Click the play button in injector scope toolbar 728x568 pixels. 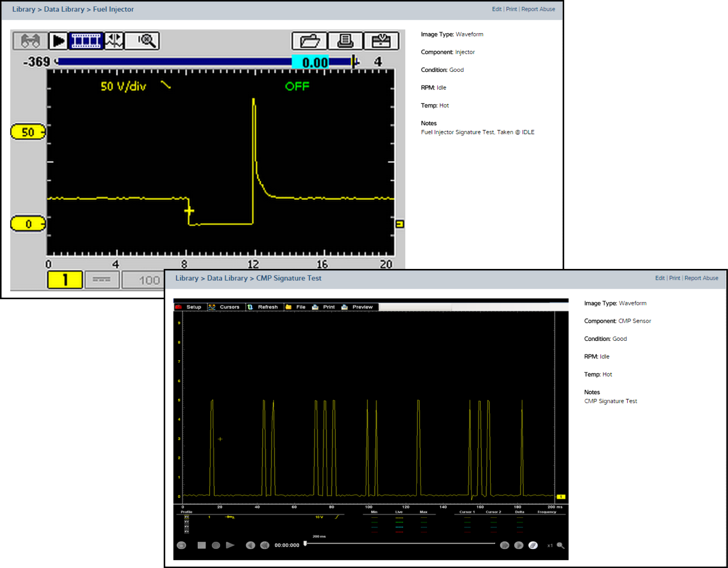[x=58, y=41]
